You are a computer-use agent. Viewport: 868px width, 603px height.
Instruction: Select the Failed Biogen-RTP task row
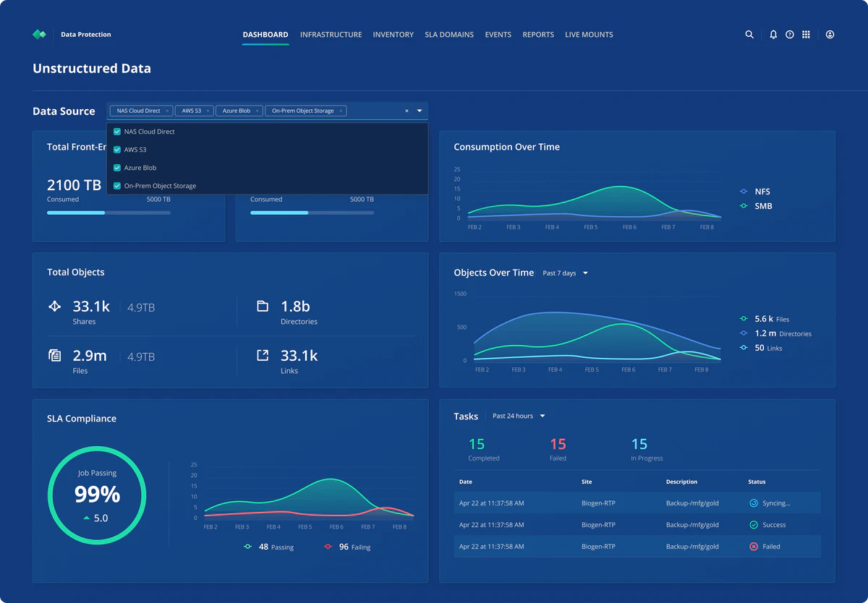(x=637, y=547)
